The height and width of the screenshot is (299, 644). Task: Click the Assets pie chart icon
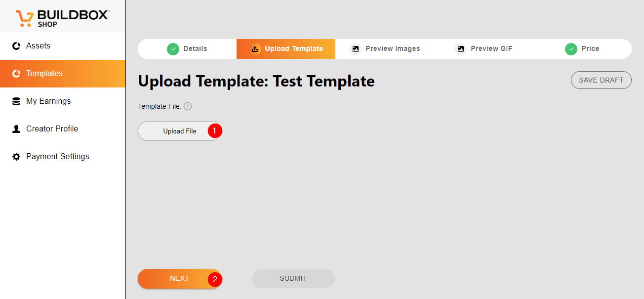(16, 46)
